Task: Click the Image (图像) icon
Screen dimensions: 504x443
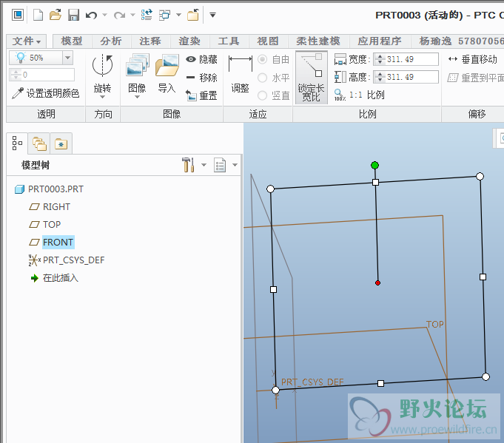Action: (x=137, y=65)
